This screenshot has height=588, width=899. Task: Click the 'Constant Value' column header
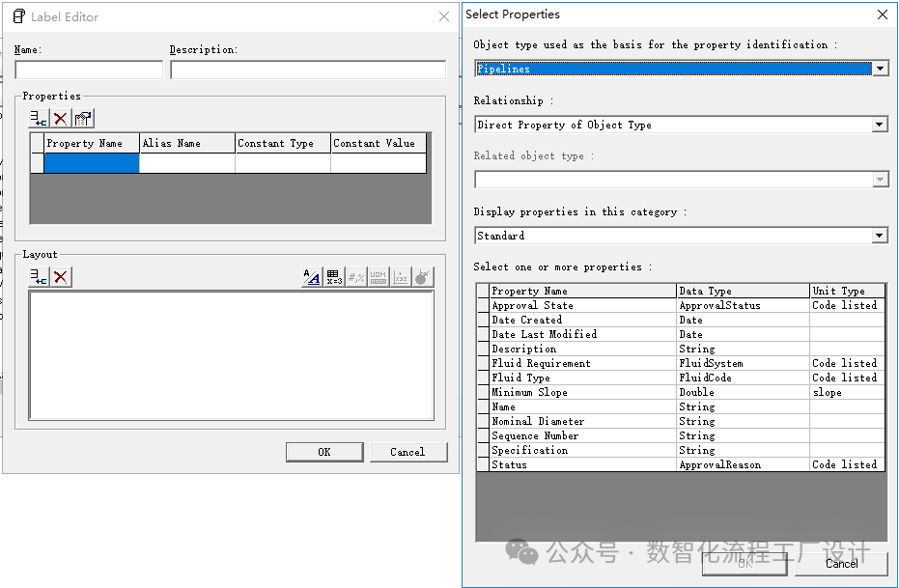click(x=379, y=143)
